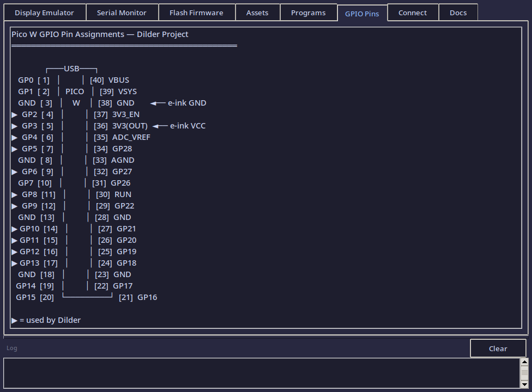Image resolution: width=532 pixels, height=392 pixels.
Task: Open the Serial Monitor tab
Action: click(x=122, y=13)
